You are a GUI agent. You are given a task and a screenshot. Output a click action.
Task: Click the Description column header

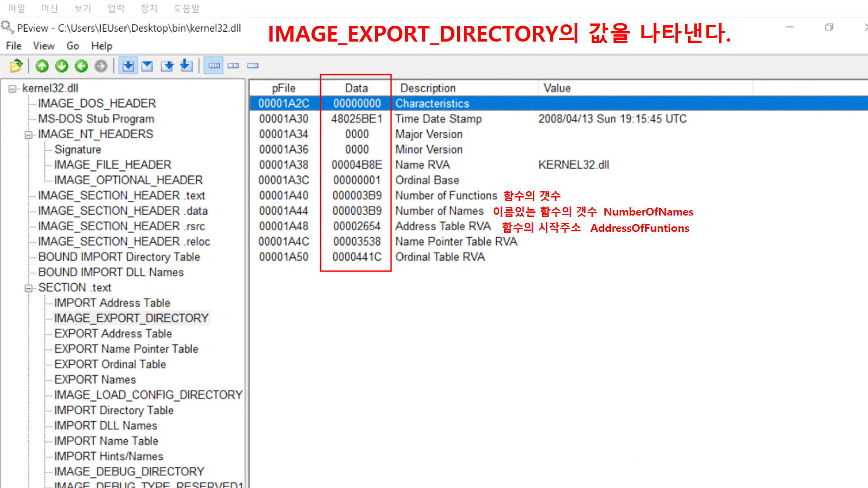click(x=467, y=88)
